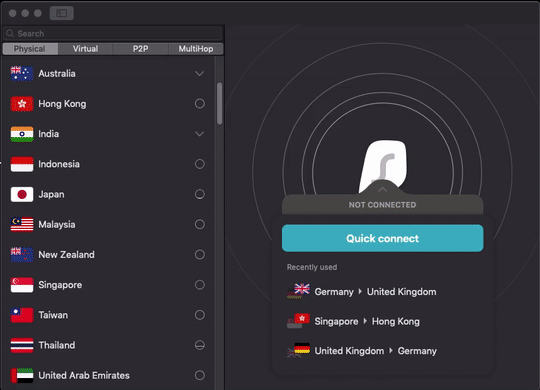Open the P2P servers tab
Screen dimensions: 540x390
pyautogui.click(x=141, y=49)
